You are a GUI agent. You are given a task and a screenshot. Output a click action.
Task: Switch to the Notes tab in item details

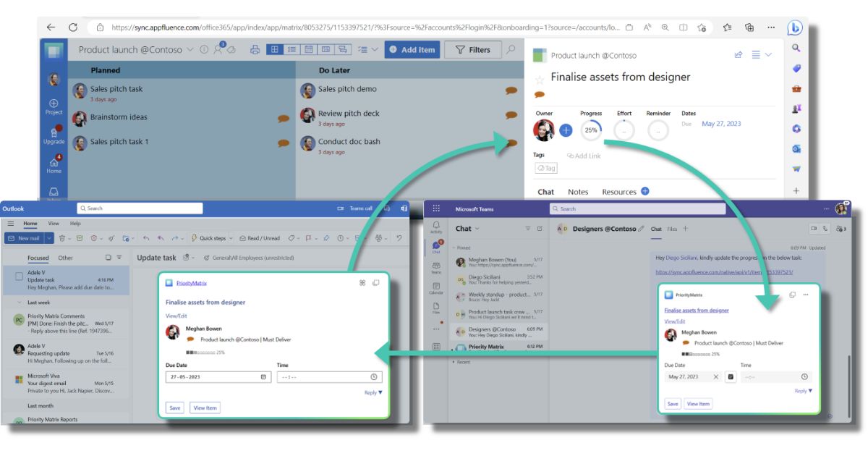pos(578,192)
